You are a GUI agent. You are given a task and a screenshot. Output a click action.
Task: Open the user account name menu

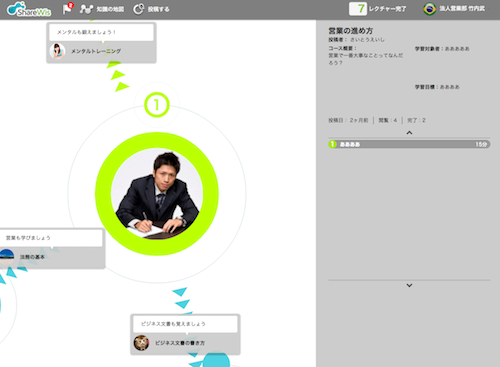click(462, 9)
